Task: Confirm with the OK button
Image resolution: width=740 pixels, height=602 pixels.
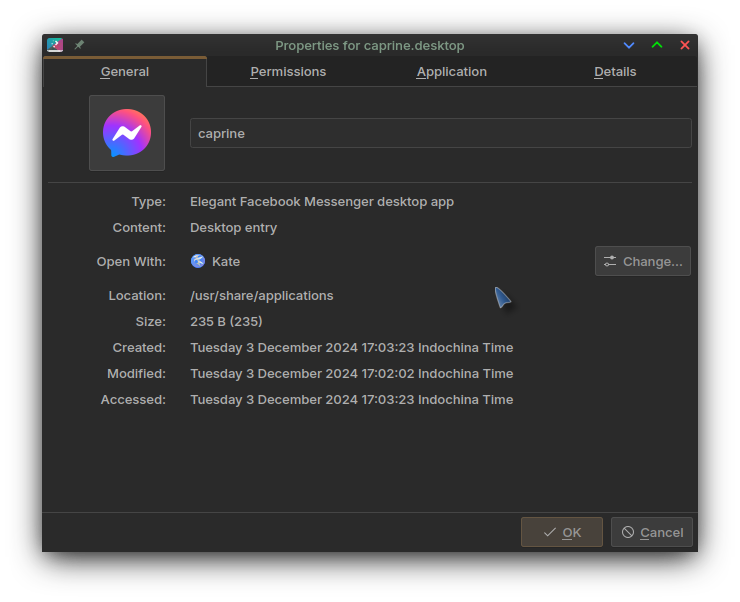Action: (x=562, y=532)
